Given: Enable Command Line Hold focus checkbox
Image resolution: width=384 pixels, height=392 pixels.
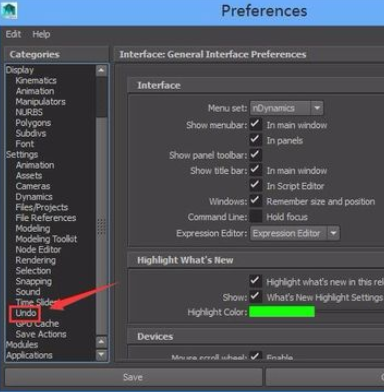Looking at the screenshot, I should [256, 216].
